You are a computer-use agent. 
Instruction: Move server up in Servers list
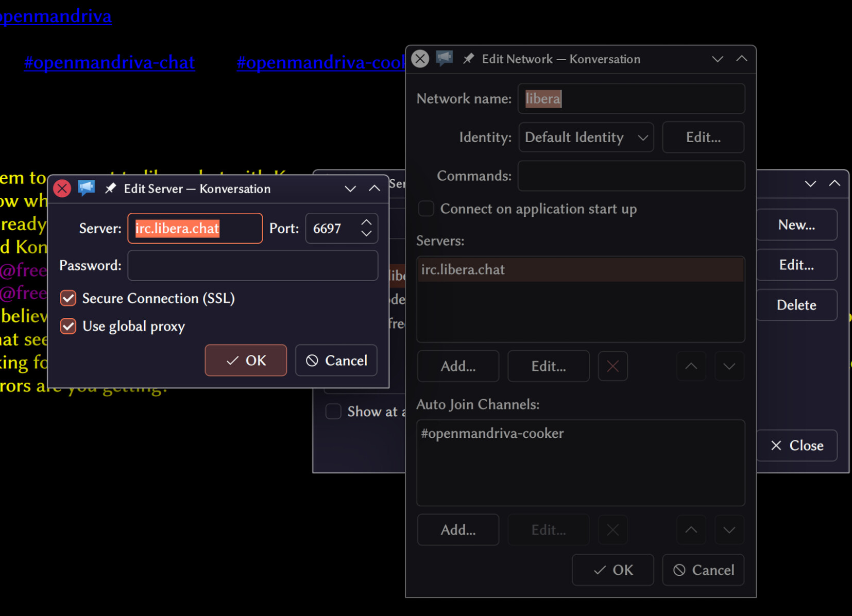tap(691, 366)
